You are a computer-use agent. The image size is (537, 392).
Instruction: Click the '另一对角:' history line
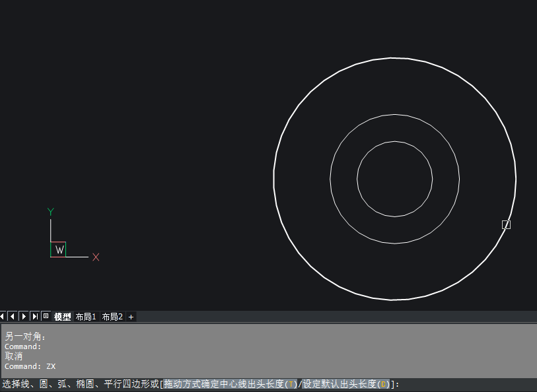(25, 337)
